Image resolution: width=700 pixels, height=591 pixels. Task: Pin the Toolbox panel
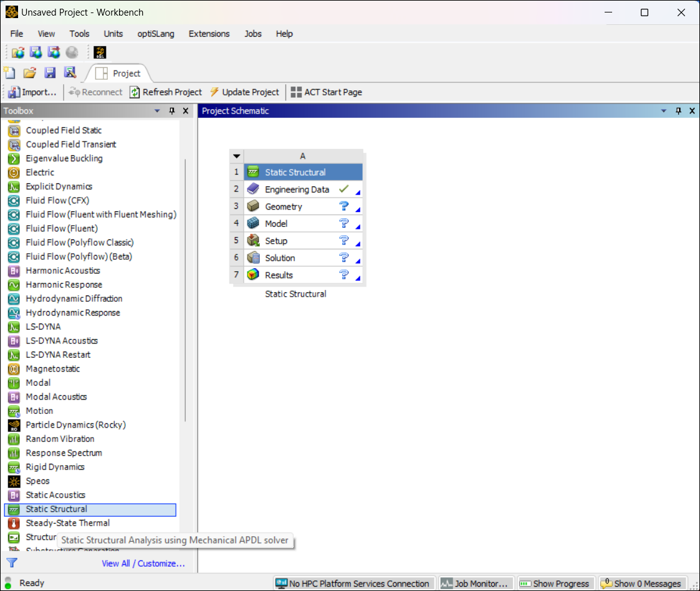[172, 111]
